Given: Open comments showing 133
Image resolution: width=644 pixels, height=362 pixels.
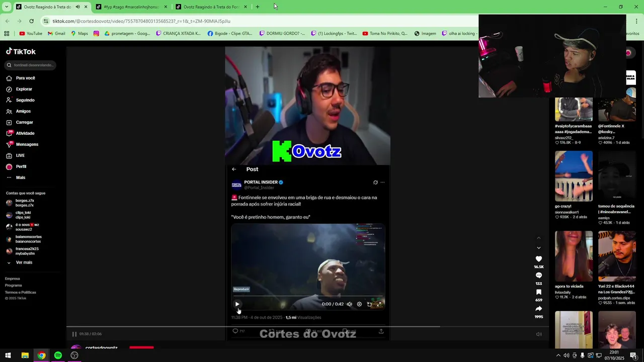Looking at the screenshot, I should pos(539,276).
